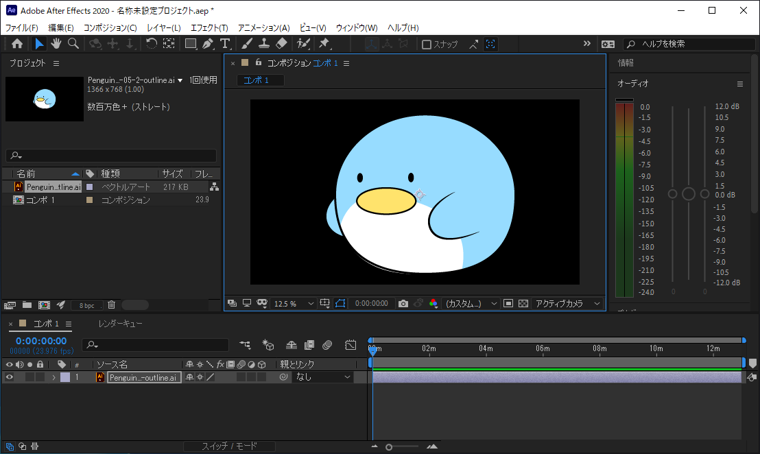Screen dimensions: 760x454
Task: Open the アニメーション(A) menu
Action: click(264, 28)
